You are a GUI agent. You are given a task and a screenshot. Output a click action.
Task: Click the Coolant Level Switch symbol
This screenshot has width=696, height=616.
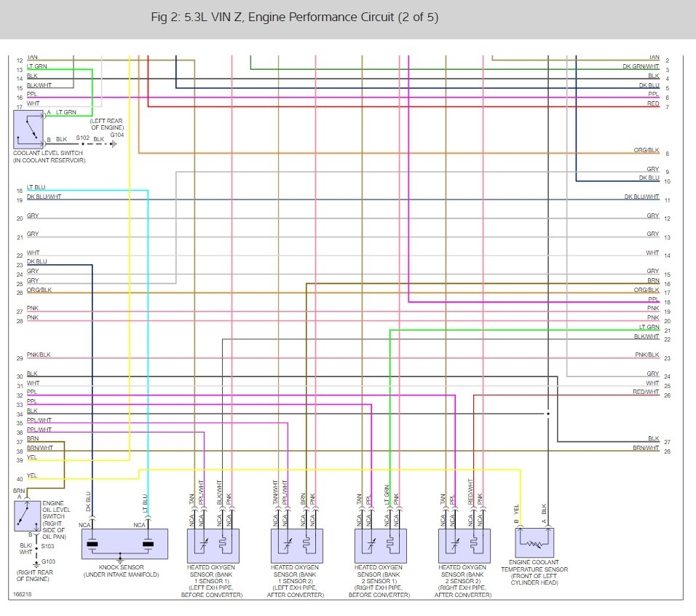[28, 129]
